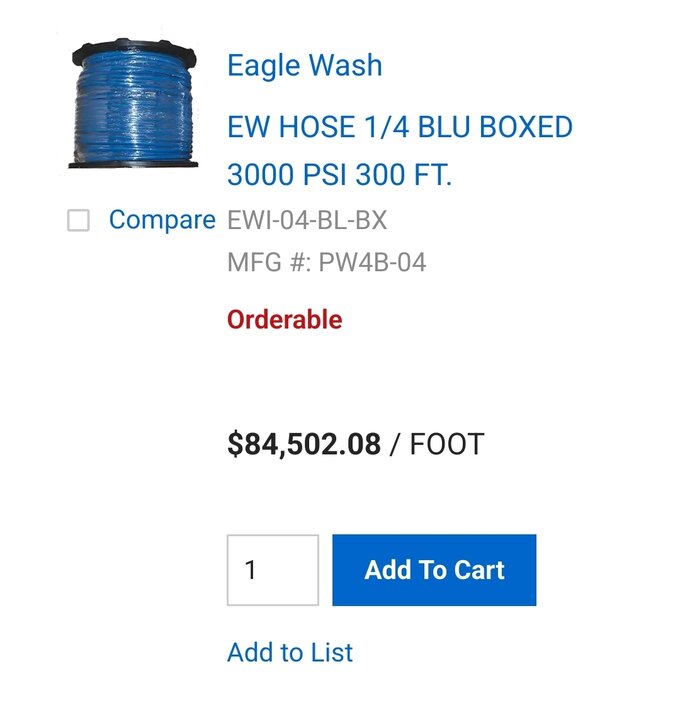This screenshot has width=680, height=720.
Task: Click the red Orderable status label
Action: point(285,320)
